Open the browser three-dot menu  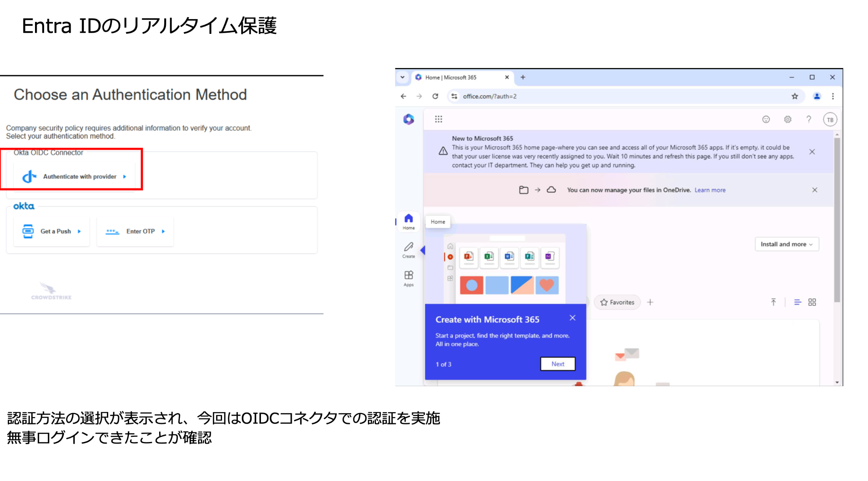[833, 96]
